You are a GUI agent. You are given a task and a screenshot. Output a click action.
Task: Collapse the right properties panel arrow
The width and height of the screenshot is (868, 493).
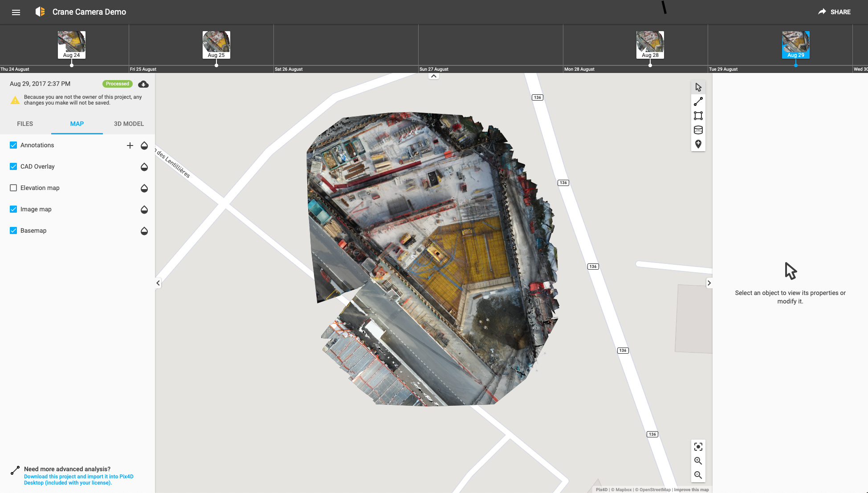[x=709, y=283]
